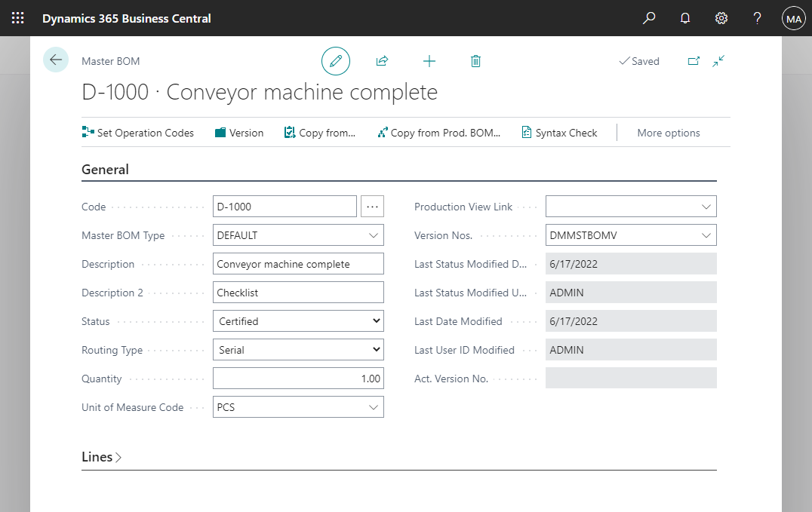Open the settings gear icon
812x512 pixels.
tap(721, 18)
